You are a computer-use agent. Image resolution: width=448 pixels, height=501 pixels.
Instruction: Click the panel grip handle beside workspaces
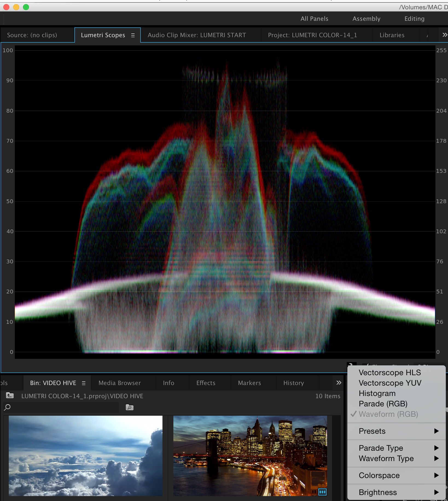click(3, 19)
